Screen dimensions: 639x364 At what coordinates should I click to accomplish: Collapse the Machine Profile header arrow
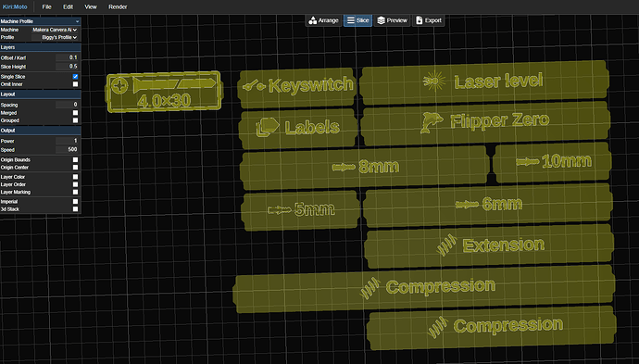click(x=77, y=21)
